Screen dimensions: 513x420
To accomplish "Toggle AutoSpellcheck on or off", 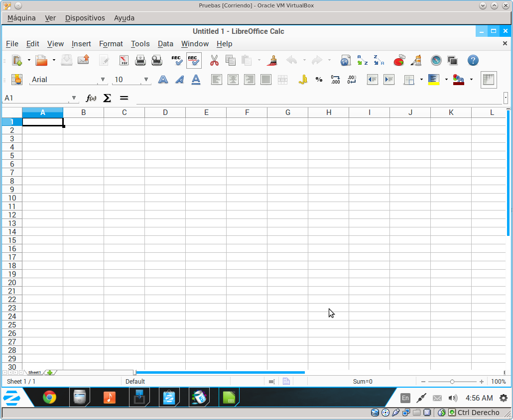I will (x=194, y=61).
